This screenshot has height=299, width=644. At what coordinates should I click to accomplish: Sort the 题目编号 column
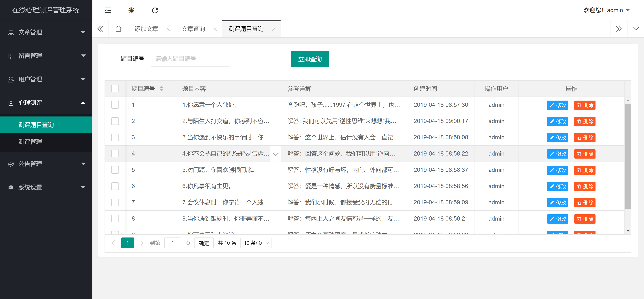click(161, 88)
